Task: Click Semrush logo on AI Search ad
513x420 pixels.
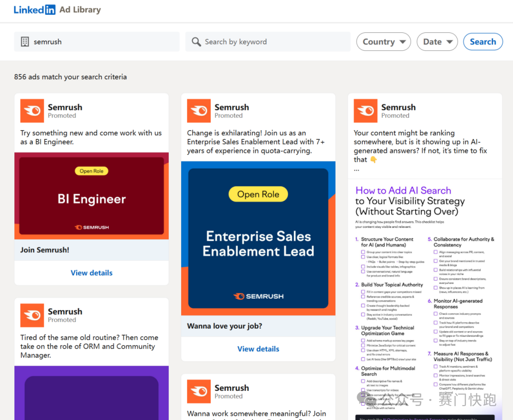Action: pyautogui.click(x=366, y=111)
